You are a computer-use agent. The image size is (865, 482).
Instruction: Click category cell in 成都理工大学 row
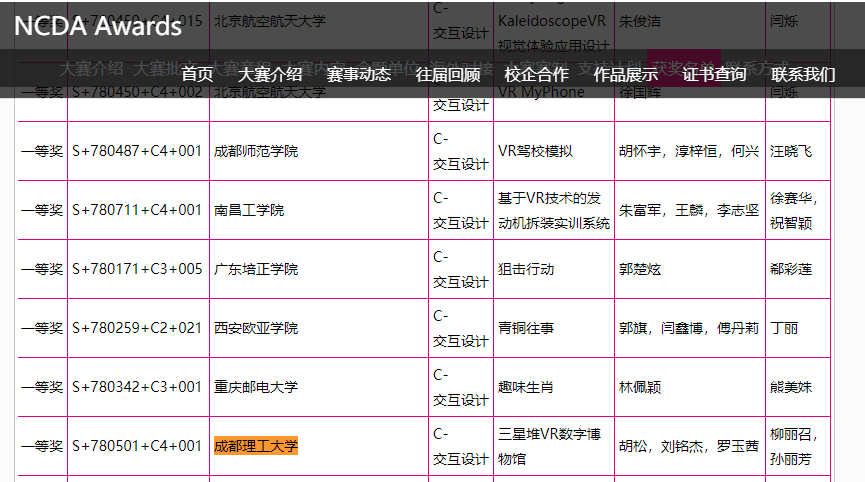coord(461,446)
